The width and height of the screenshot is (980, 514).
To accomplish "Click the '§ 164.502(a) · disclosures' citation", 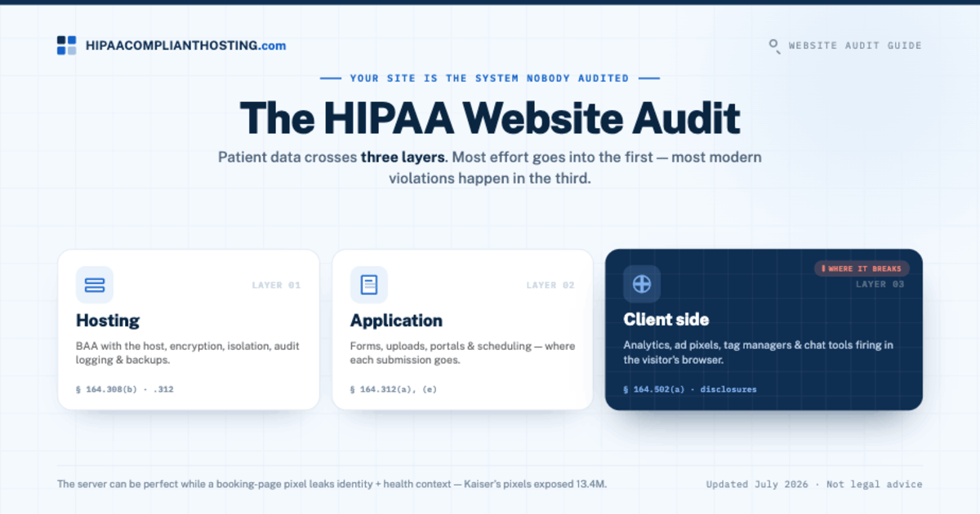I will coord(690,389).
